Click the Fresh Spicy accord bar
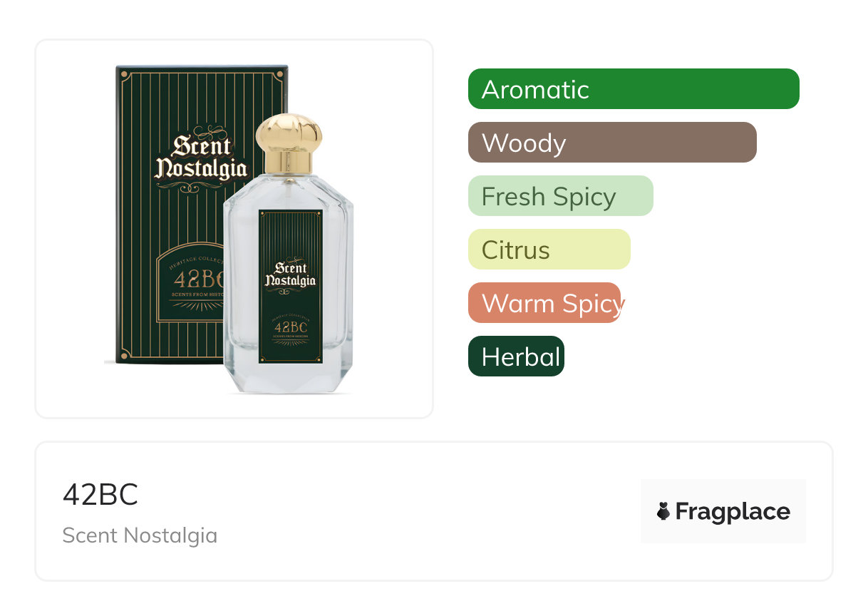 561,196
